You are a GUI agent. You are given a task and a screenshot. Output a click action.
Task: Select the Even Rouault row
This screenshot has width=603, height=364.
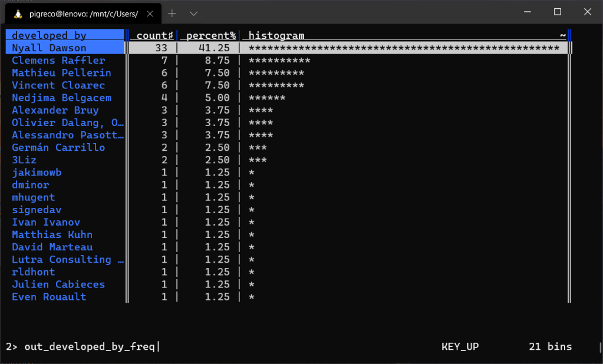pos(49,297)
